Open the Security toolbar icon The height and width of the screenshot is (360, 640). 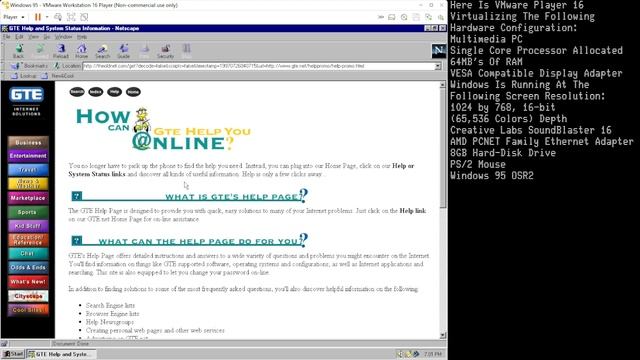pos(165,51)
